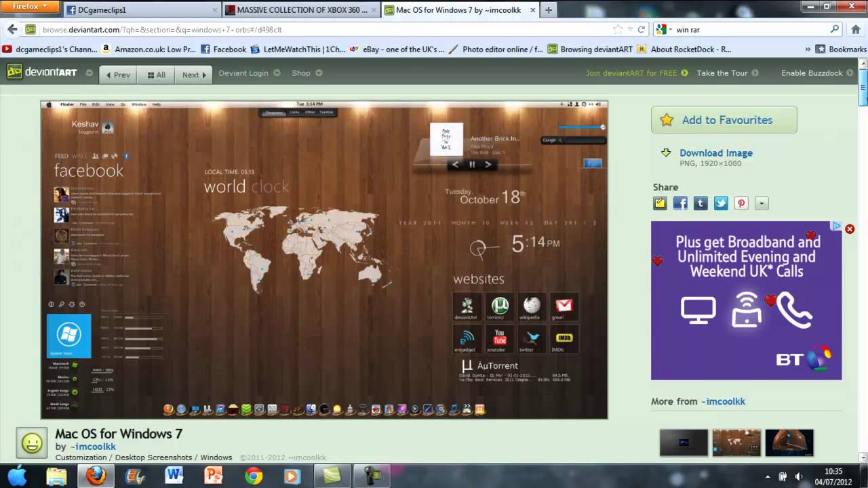The image size is (868, 488).
Task: Switch to Firefox in the taskbar
Action: click(96, 476)
